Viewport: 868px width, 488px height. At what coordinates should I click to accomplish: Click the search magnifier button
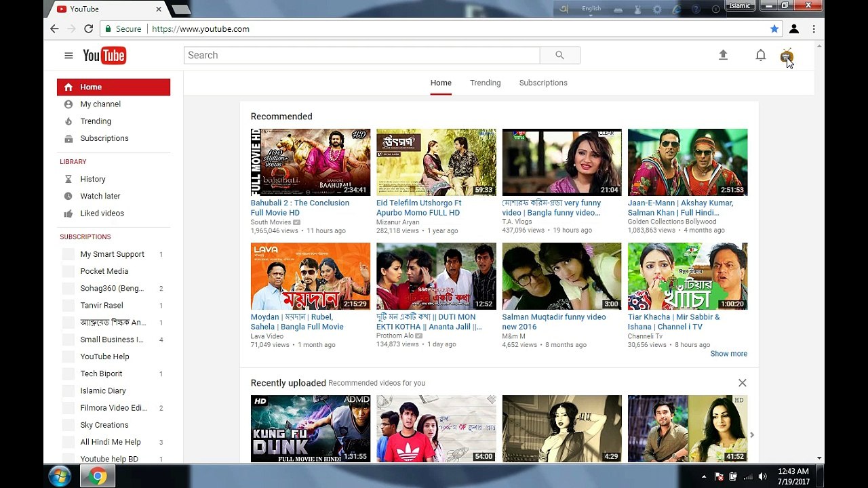tap(559, 55)
